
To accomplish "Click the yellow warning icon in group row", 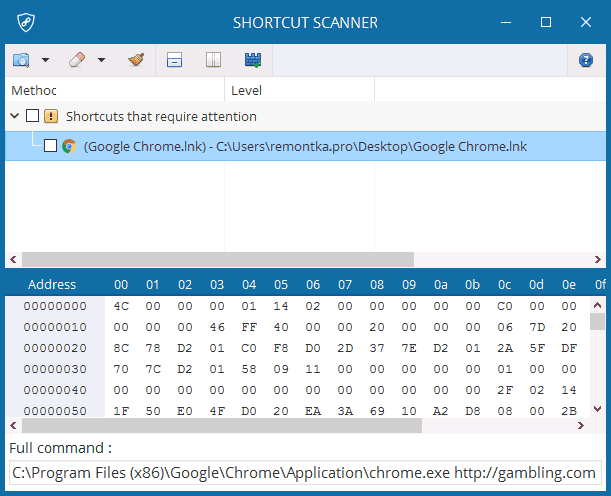I will [x=51, y=116].
